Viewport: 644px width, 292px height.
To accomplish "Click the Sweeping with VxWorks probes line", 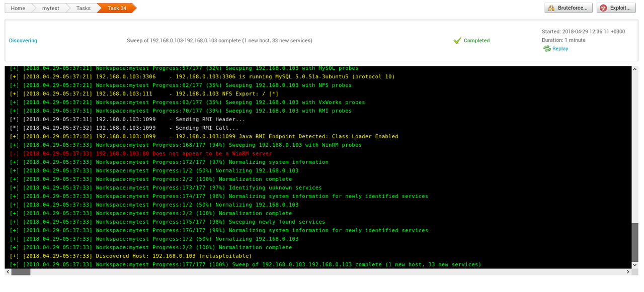I will 187,103.
